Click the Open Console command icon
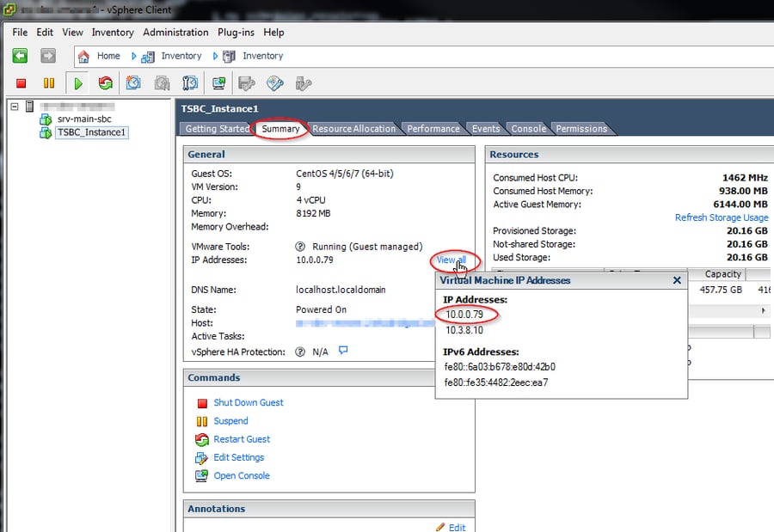The image size is (774, 532). coord(201,476)
